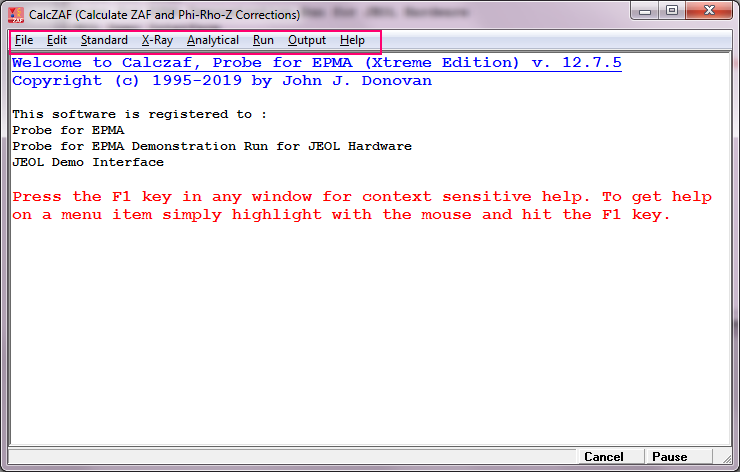740x472 pixels.
Task: Click the CalcZAF window title text
Action: [x=164, y=15]
